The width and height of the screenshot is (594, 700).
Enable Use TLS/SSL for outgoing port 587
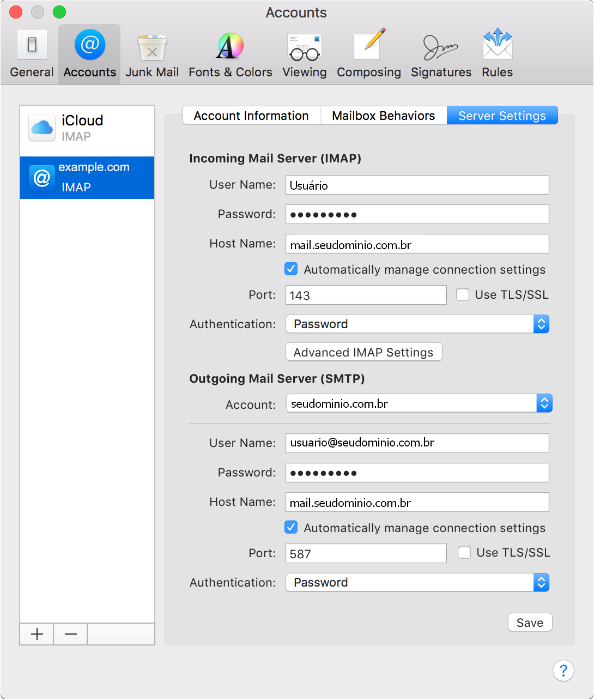point(464,552)
